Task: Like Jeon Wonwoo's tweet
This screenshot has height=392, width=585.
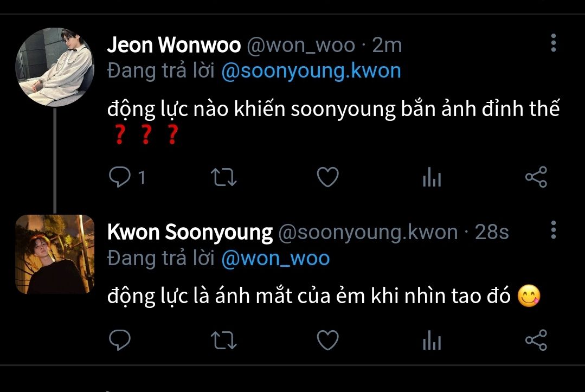Action: click(327, 177)
